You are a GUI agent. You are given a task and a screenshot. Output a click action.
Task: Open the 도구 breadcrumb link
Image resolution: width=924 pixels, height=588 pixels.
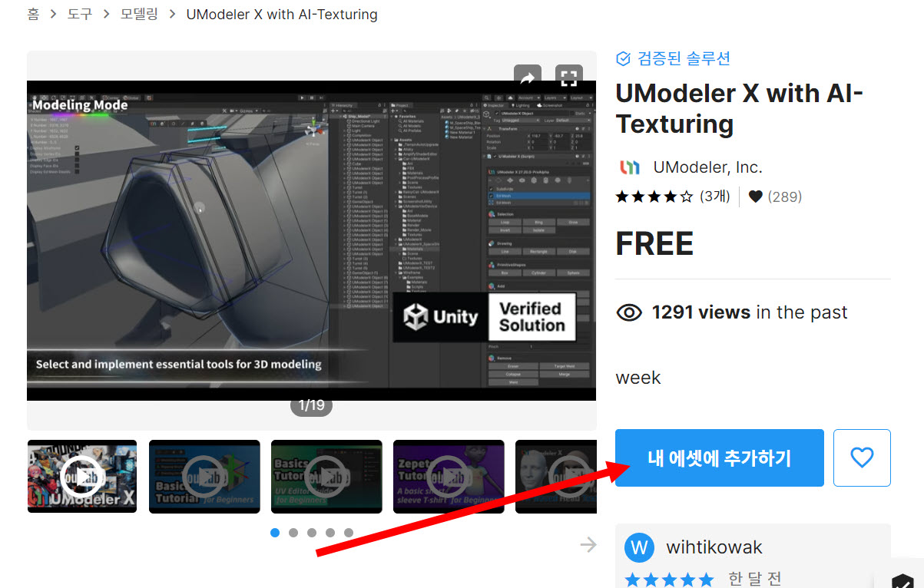[78, 14]
